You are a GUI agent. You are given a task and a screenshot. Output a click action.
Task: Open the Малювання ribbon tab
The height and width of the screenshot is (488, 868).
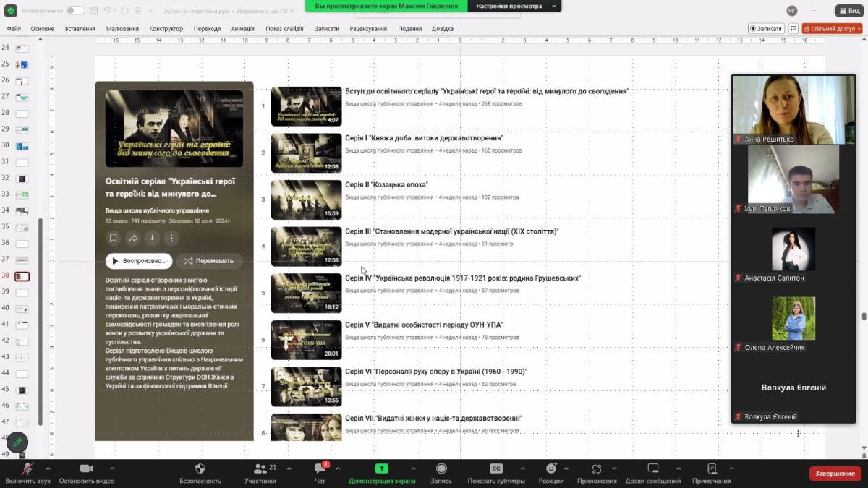[x=122, y=29]
